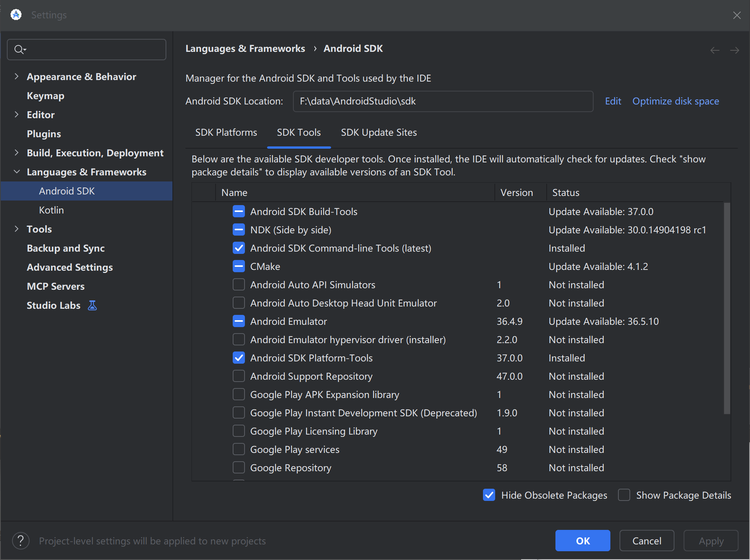
Task: Navigate forward with the right arrow
Action: (x=734, y=50)
